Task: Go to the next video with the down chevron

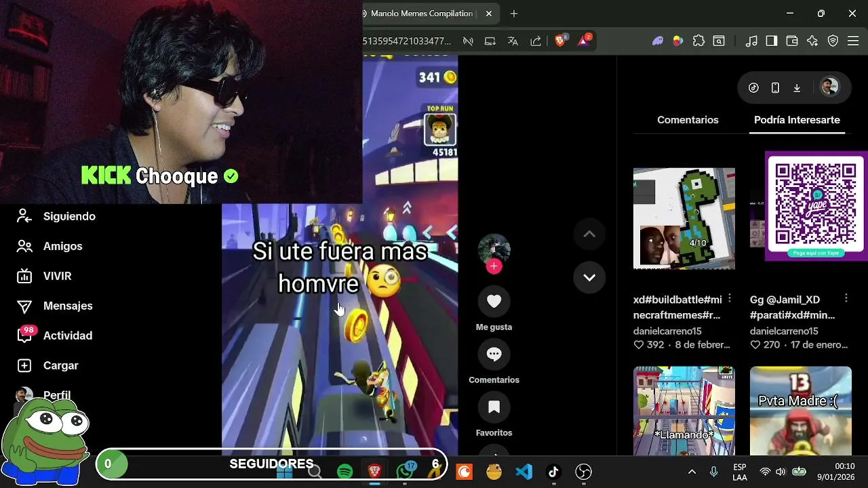Action: tap(589, 277)
